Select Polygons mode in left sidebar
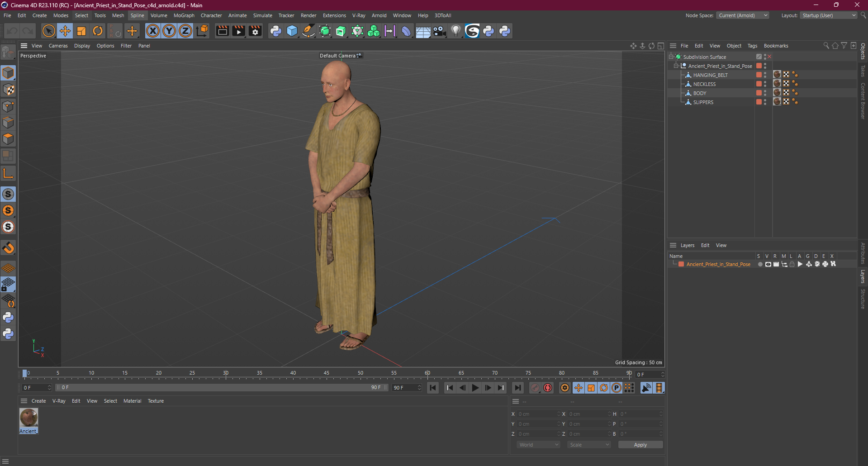 [x=8, y=139]
